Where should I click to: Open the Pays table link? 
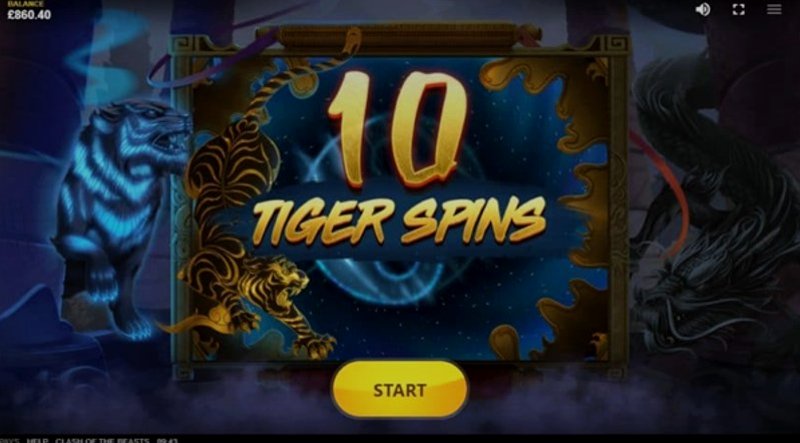coord(9,440)
